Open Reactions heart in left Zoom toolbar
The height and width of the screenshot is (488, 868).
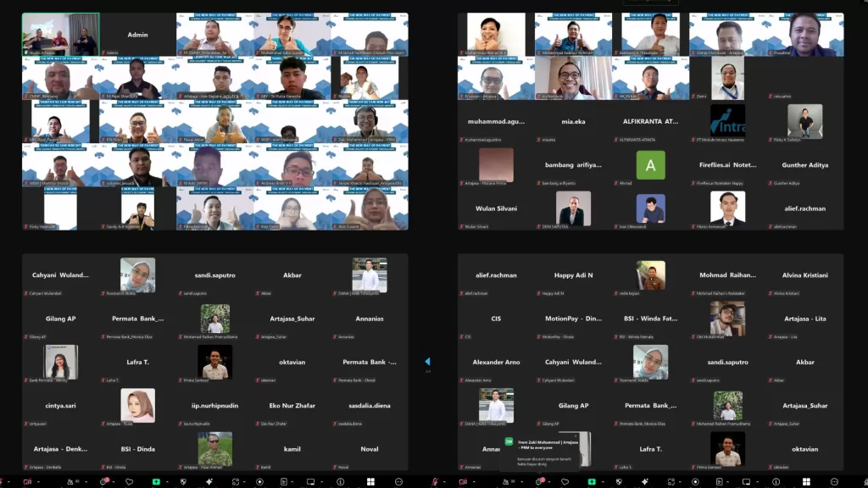point(130,482)
